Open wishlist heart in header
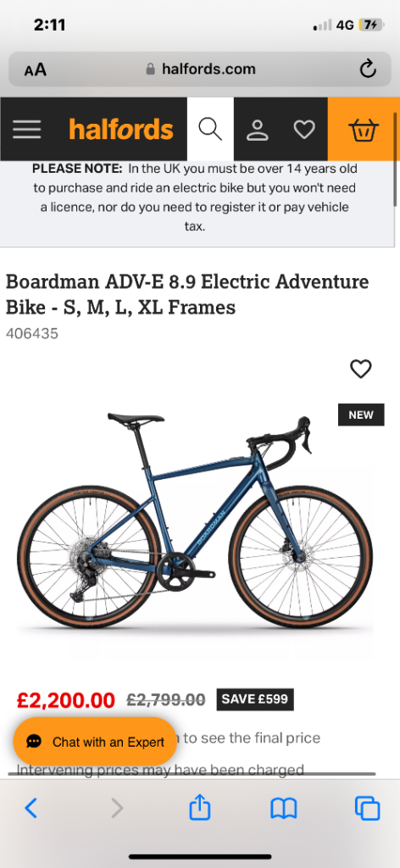 [x=303, y=130]
